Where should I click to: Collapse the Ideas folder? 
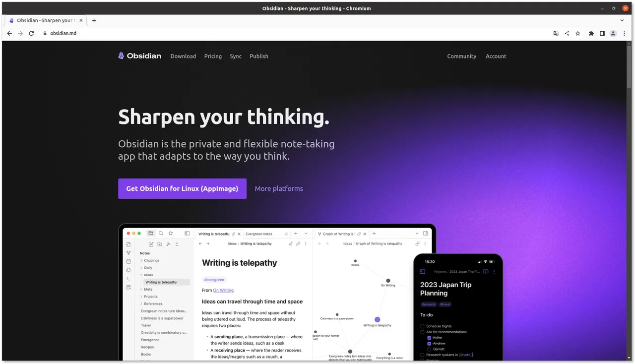(x=141, y=275)
